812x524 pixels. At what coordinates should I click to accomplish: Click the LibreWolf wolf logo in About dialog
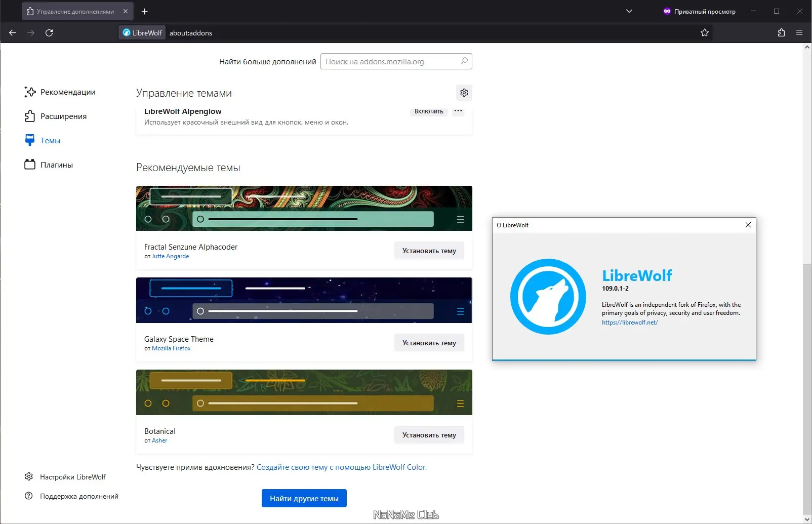(548, 297)
